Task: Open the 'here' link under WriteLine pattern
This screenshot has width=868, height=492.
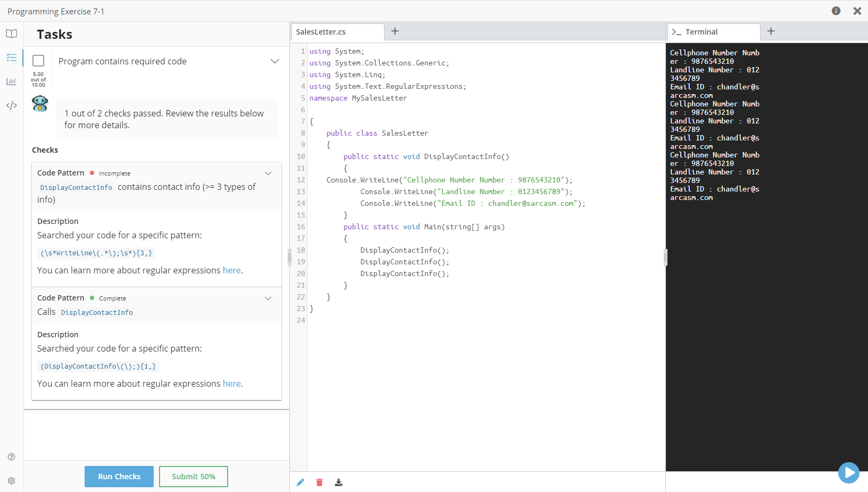Action: 232,270
